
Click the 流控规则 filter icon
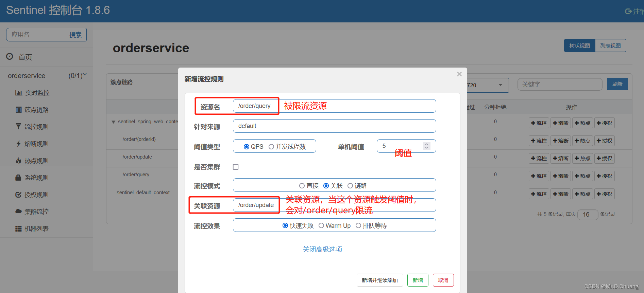tap(18, 127)
